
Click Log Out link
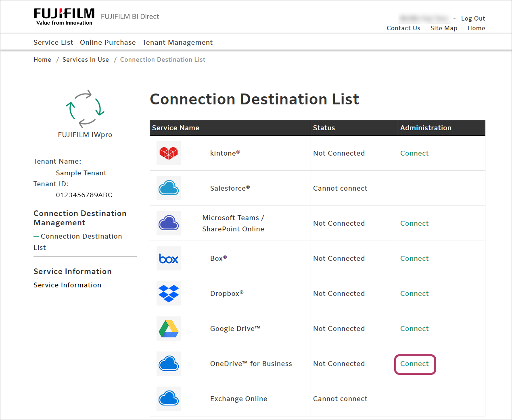tap(473, 19)
